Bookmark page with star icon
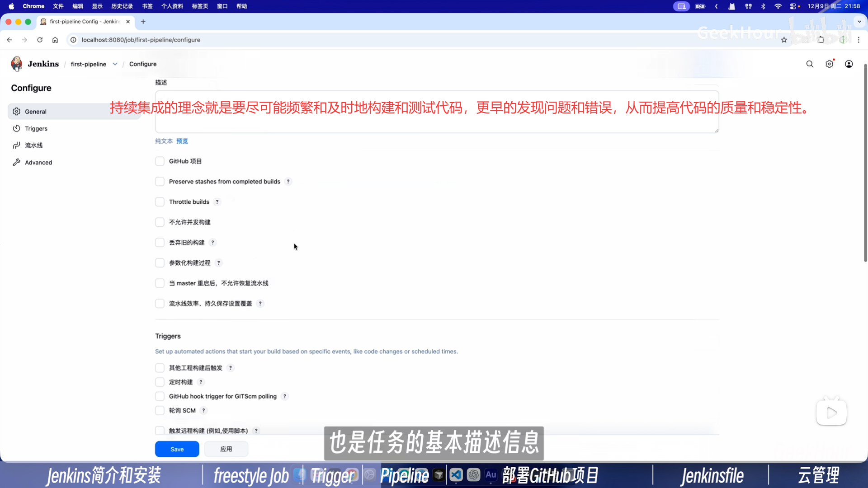868x488 pixels. click(x=784, y=40)
